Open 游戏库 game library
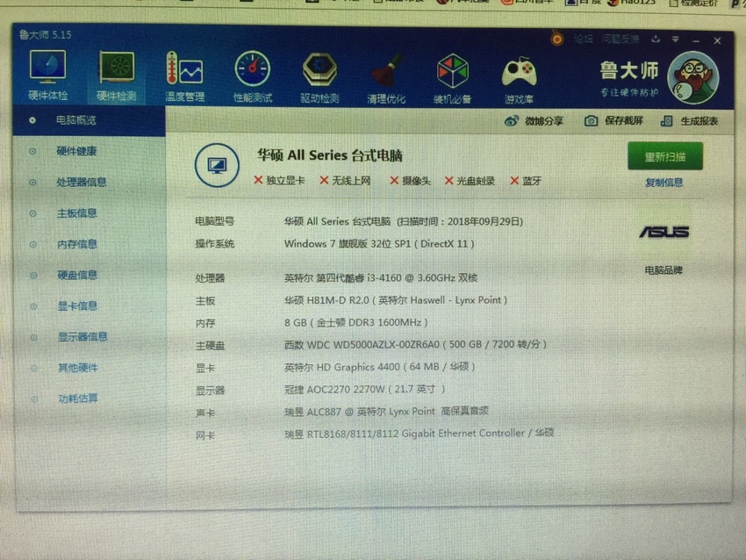 (x=519, y=81)
